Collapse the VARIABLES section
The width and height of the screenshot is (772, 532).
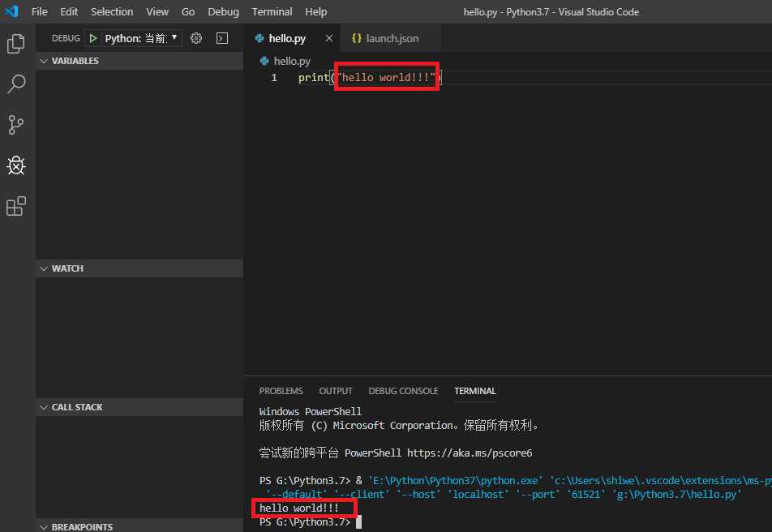(x=139, y=61)
